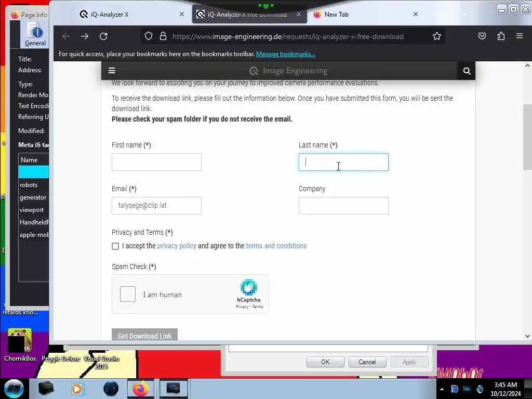This screenshot has width=532, height=399.
Task: Click the Get Download Link button
Action: pos(144,335)
